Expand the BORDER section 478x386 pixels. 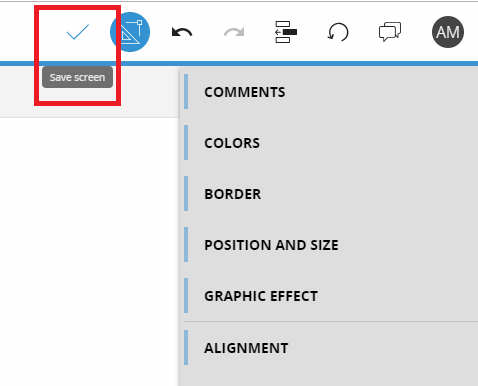[x=331, y=194]
